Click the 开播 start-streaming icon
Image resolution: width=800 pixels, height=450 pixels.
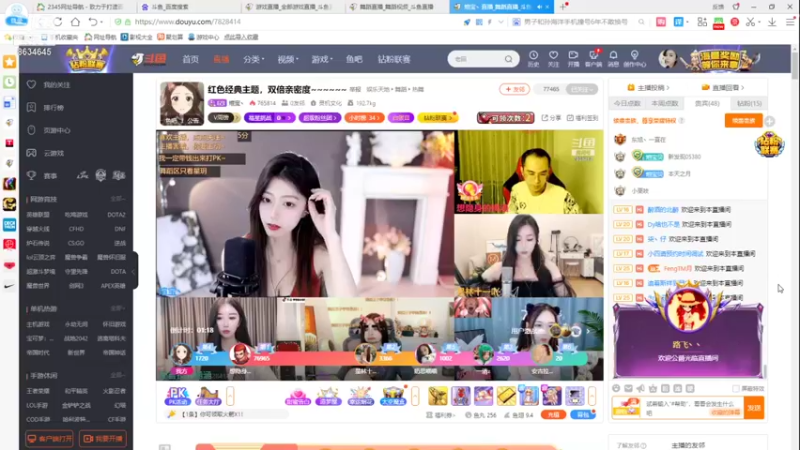pos(573,59)
